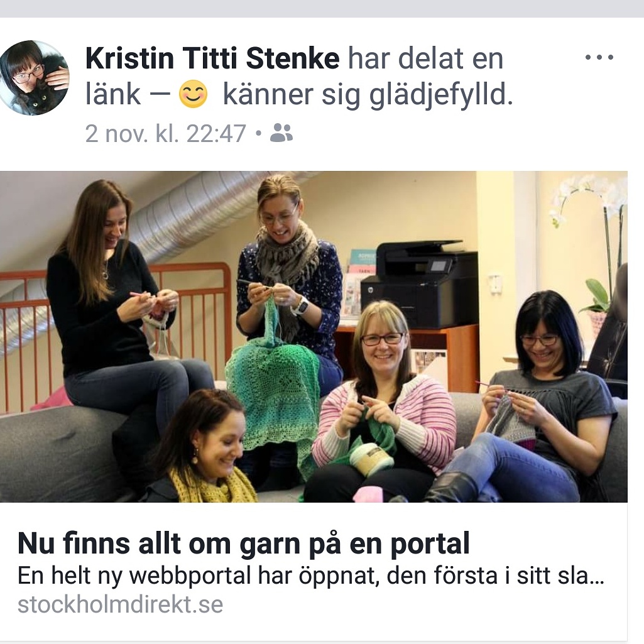The height and width of the screenshot is (644, 644).
Task: Click the yellow scarf in the preview photo
Action: [x=213, y=486]
